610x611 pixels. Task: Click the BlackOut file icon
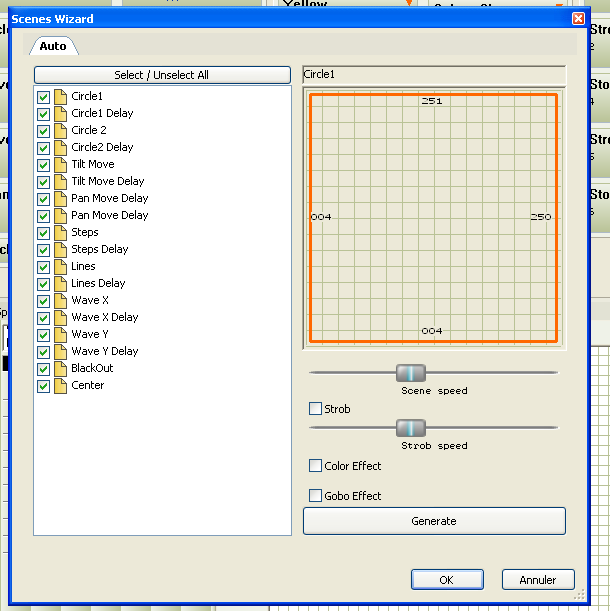(60, 369)
